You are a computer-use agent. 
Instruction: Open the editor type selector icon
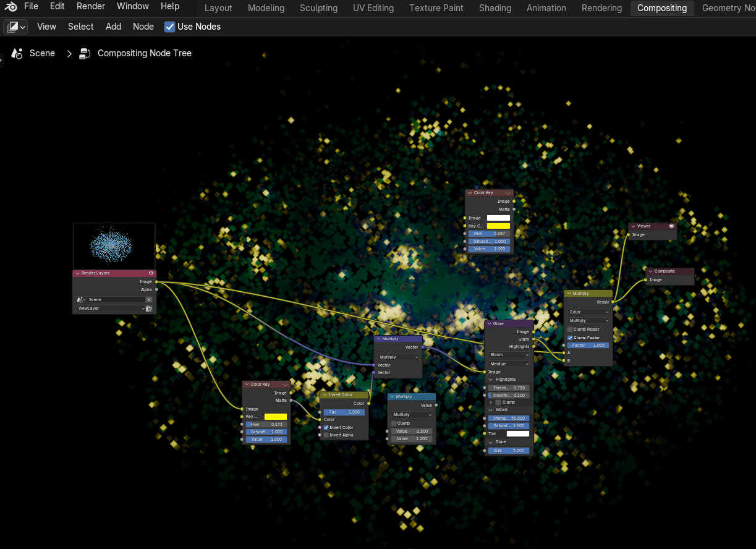tap(15, 27)
